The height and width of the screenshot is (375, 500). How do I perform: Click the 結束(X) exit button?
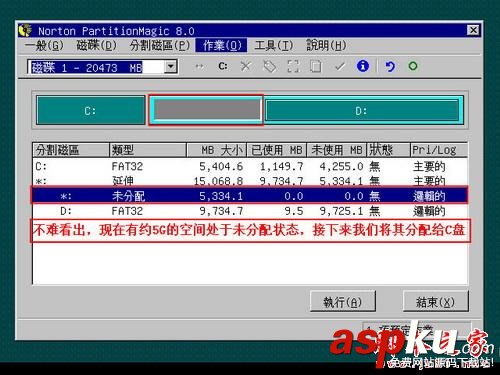click(x=435, y=302)
